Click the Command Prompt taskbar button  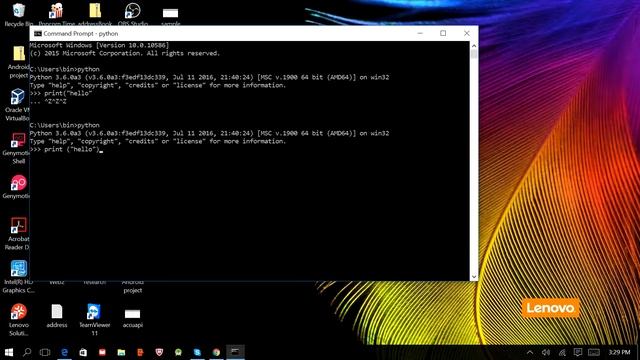pos(236,352)
